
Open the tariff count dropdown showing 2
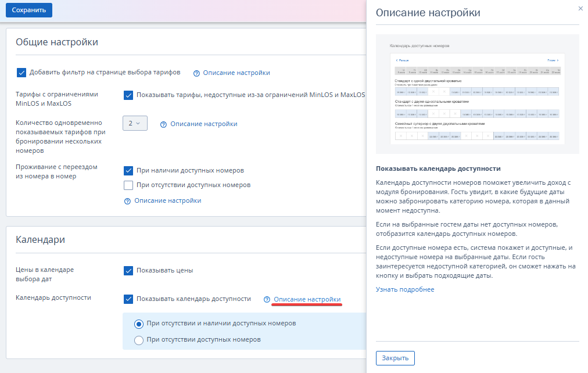click(135, 123)
